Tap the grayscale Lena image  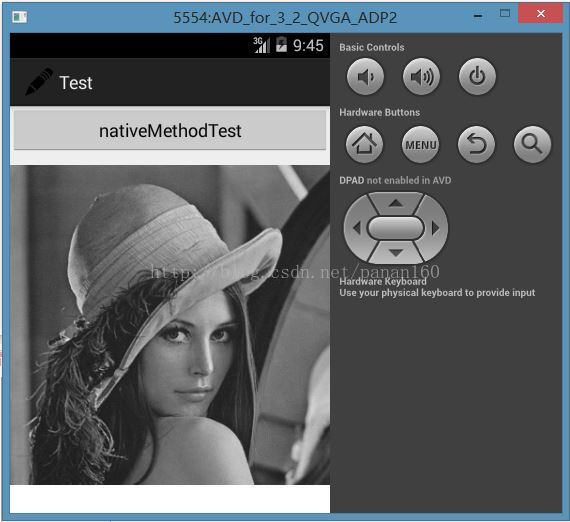tap(170, 325)
